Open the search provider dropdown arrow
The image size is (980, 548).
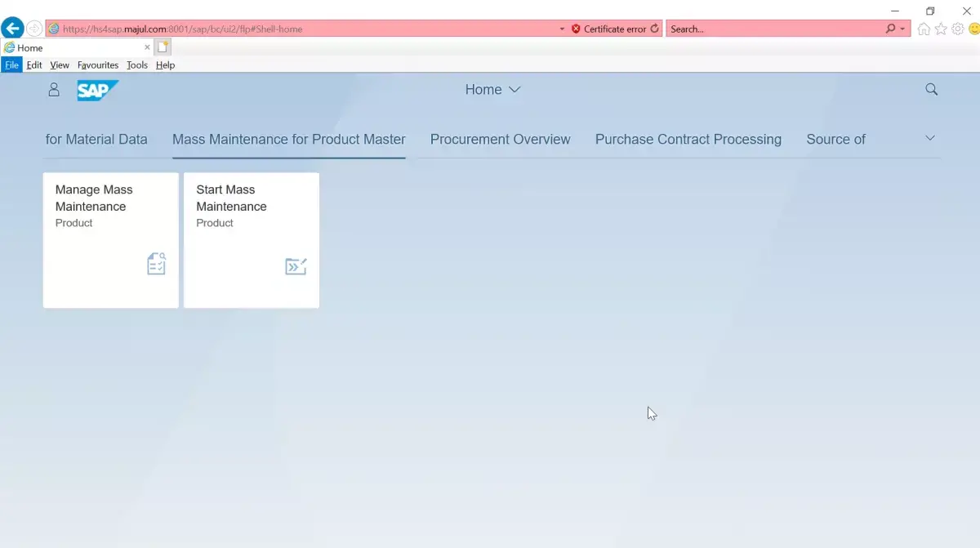pos(902,29)
